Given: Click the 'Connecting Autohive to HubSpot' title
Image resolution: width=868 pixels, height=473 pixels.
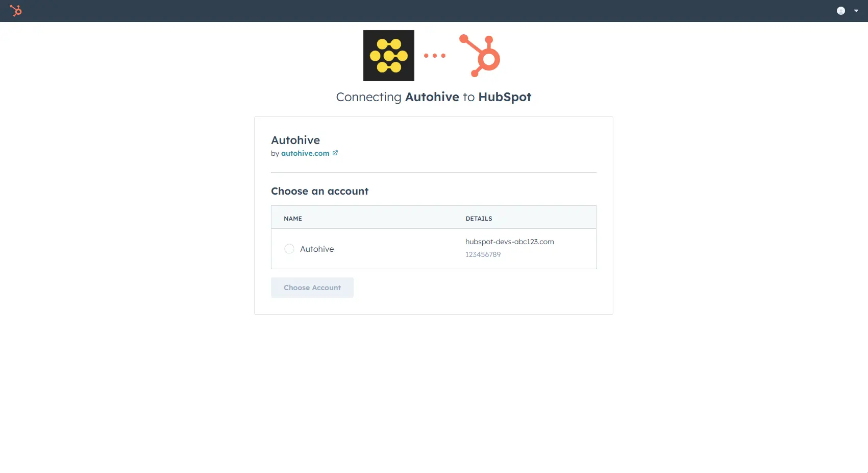Looking at the screenshot, I should point(434,97).
